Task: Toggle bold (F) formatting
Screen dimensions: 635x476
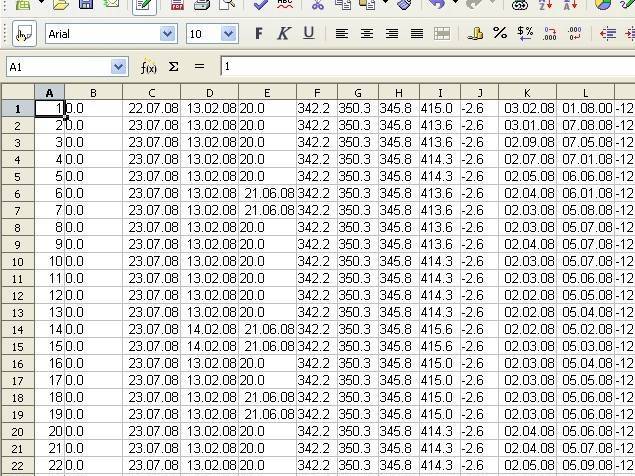Action: 259,34
